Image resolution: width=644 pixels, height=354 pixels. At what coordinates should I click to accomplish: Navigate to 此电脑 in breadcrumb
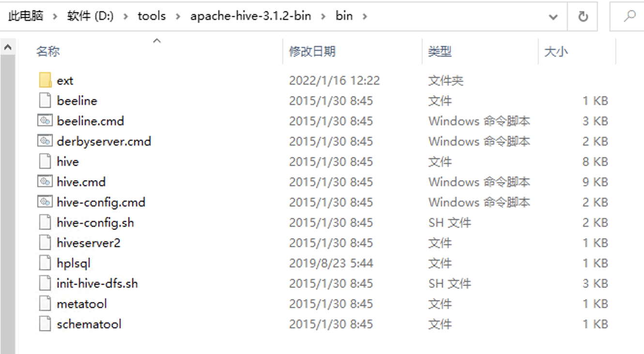[26, 16]
